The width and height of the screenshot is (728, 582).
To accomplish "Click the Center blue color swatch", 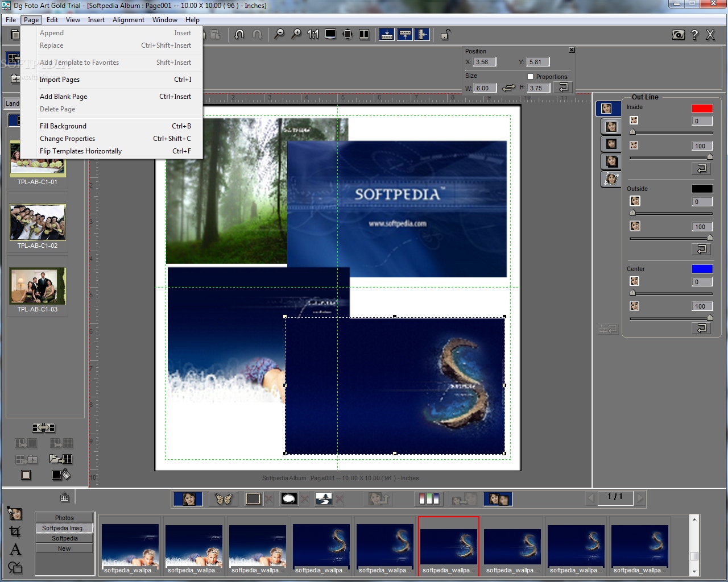I will 702,269.
